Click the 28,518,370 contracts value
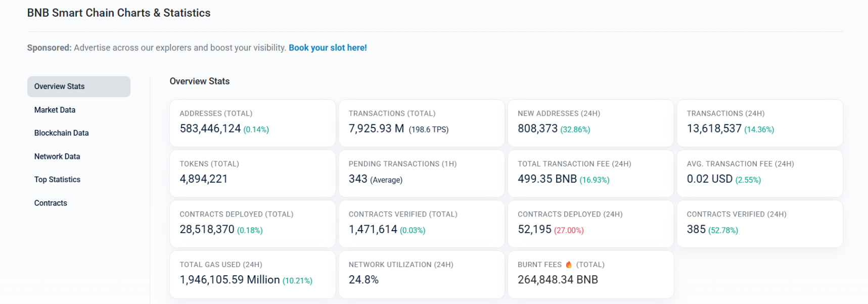Screen dimensions: 868x304 [x=207, y=230]
